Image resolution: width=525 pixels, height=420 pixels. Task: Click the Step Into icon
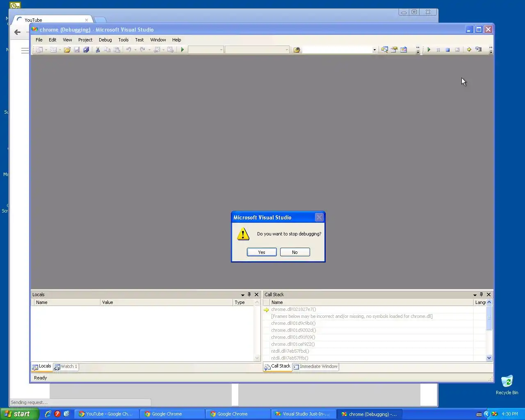click(479, 50)
